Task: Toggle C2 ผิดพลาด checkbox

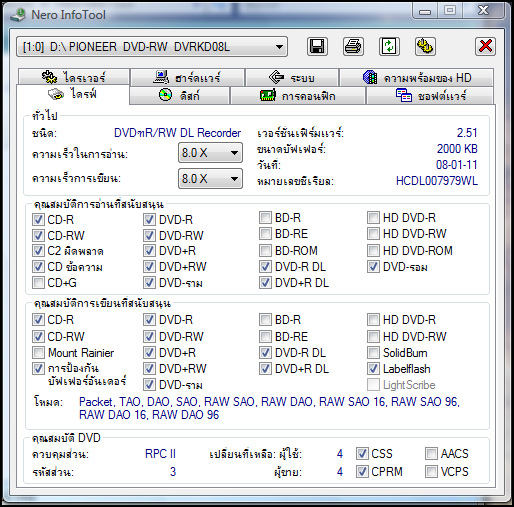Action: (x=38, y=251)
